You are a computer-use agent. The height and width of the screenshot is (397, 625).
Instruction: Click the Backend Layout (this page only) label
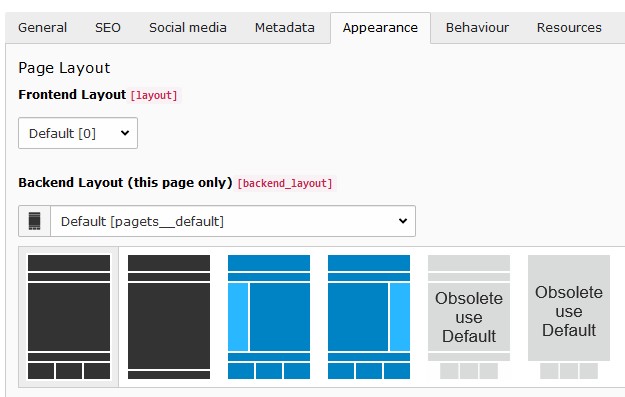[x=125, y=183]
